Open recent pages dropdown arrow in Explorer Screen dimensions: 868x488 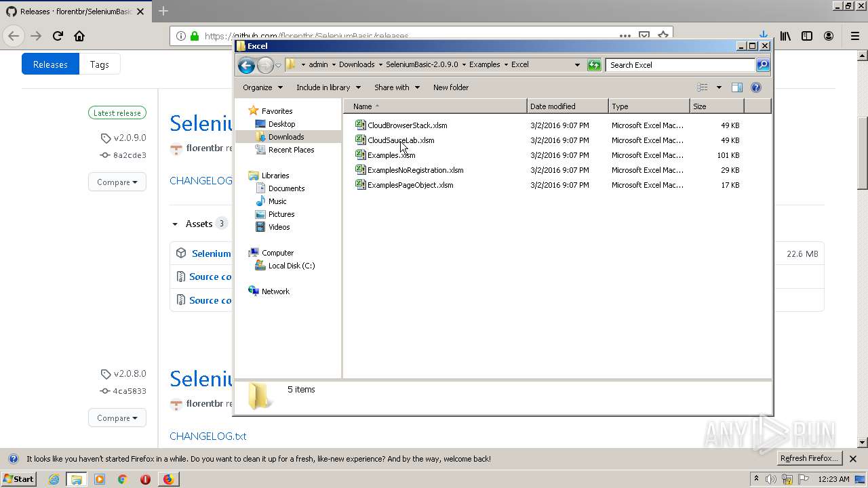click(278, 66)
